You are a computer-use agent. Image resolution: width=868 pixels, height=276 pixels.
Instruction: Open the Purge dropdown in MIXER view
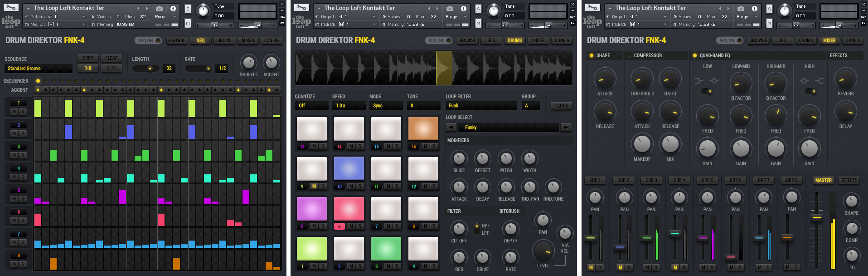coord(756,17)
